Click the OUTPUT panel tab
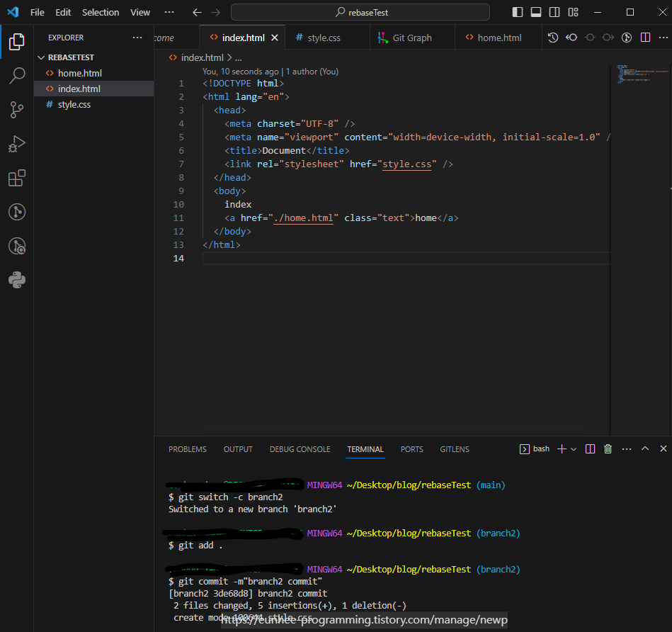The width and height of the screenshot is (672, 632). click(x=238, y=449)
